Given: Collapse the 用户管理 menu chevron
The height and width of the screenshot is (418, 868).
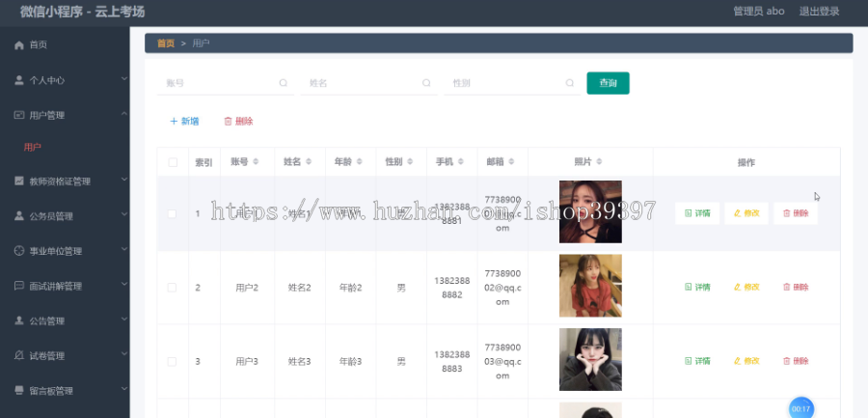Looking at the screenshot, I should point(124,114).
